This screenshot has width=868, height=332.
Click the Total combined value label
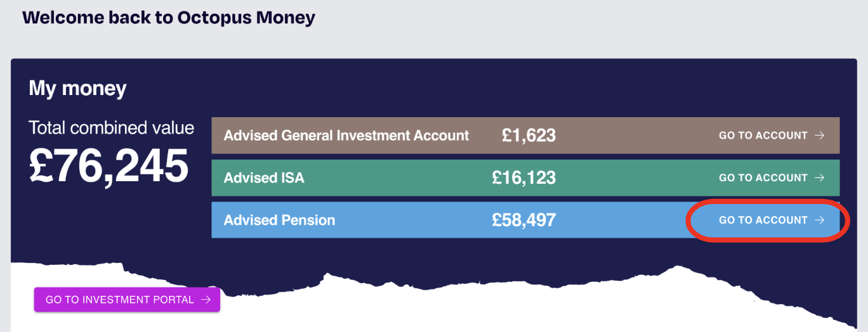111,128
